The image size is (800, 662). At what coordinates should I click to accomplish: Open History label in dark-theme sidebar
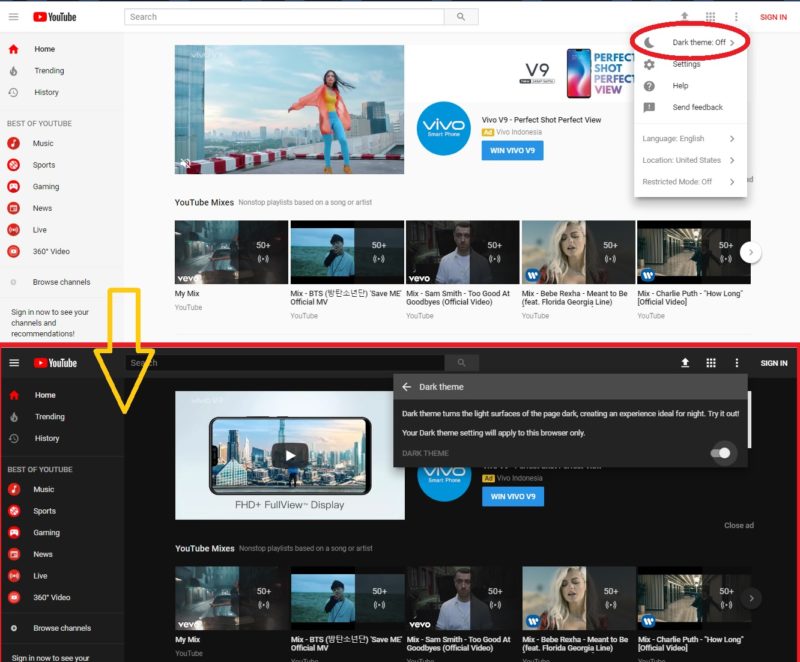pyautogui.click(x=47, y=438)
